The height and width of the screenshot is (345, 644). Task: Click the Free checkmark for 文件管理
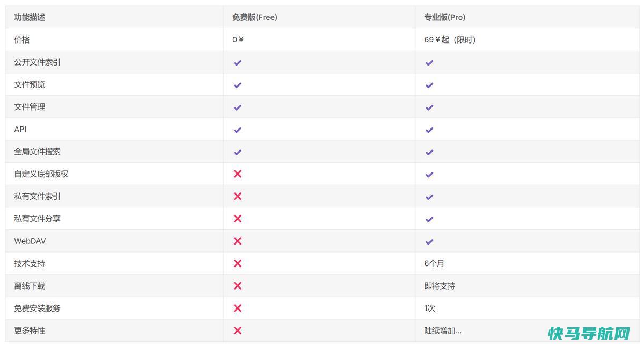point(238,107)
